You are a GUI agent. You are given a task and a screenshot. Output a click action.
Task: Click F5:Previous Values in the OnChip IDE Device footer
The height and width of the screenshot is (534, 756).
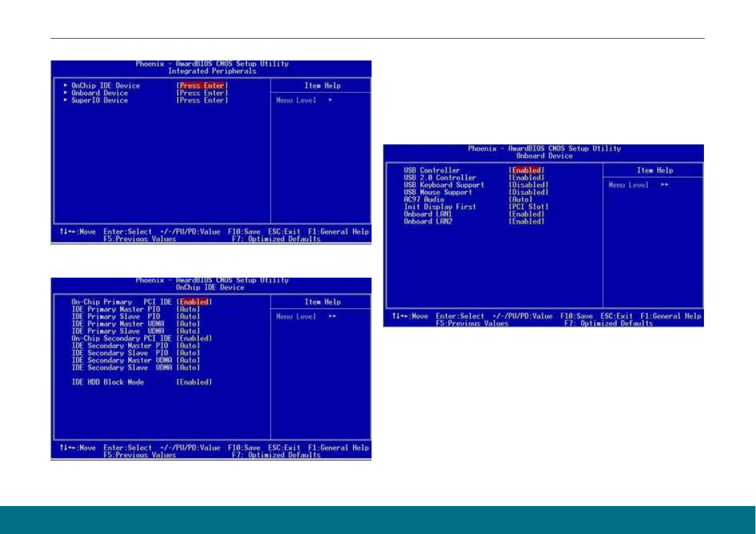[139, 455]
